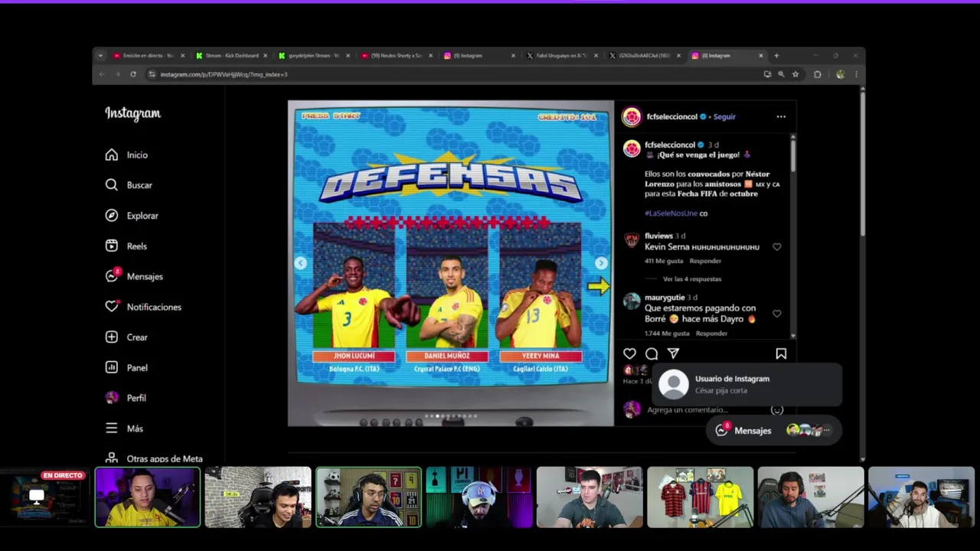Open post options three-dot menu

coord(781,117)
